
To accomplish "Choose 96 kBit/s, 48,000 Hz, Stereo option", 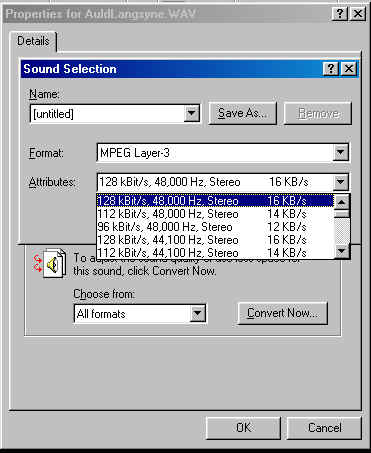I will 215,227.
